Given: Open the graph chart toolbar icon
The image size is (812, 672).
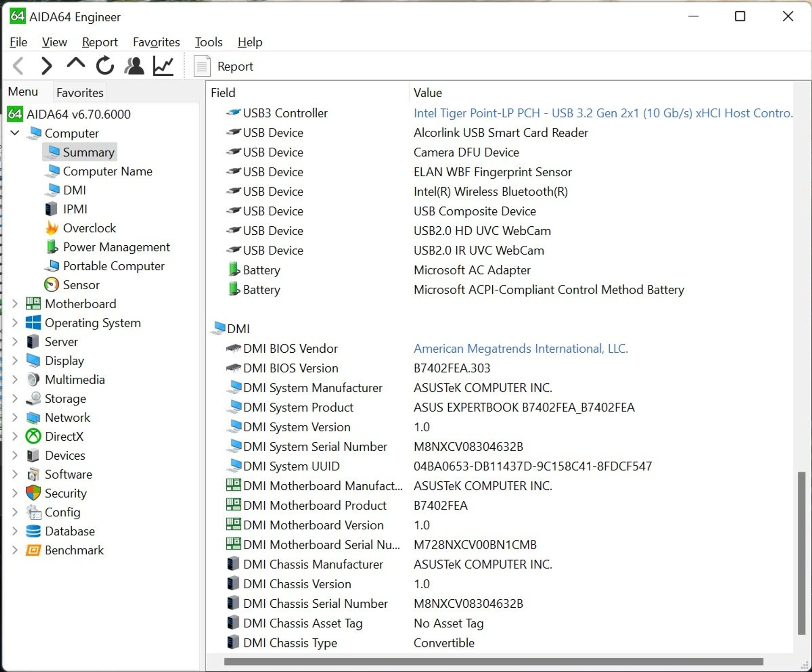Looking at the screenshot, I should click(163, 66).
